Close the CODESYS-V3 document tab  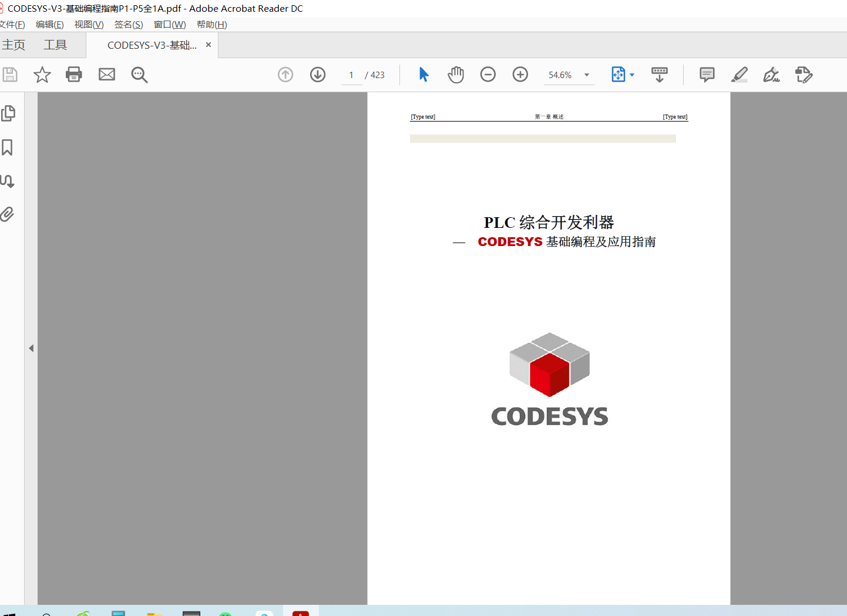point(209,45)
